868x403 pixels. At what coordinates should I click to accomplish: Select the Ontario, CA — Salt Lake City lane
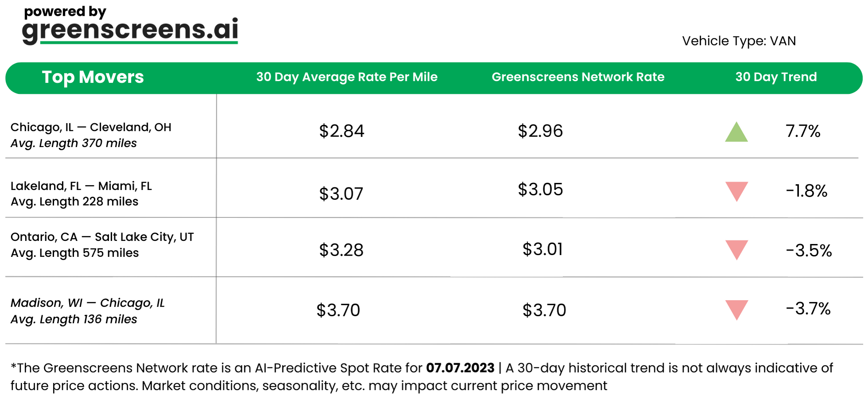tap(102, 237)
